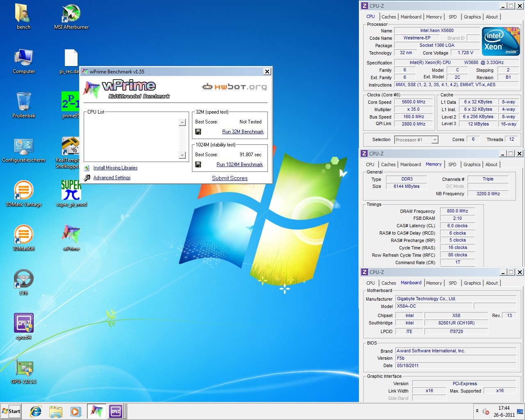Run the 1024M Benchmark link

click(240, 164)
